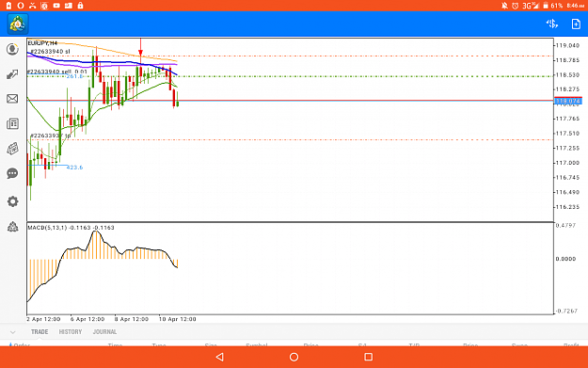Tap the Android home circle button
The height and width of the screenshot is (368, 588).
tap(294, 357)
